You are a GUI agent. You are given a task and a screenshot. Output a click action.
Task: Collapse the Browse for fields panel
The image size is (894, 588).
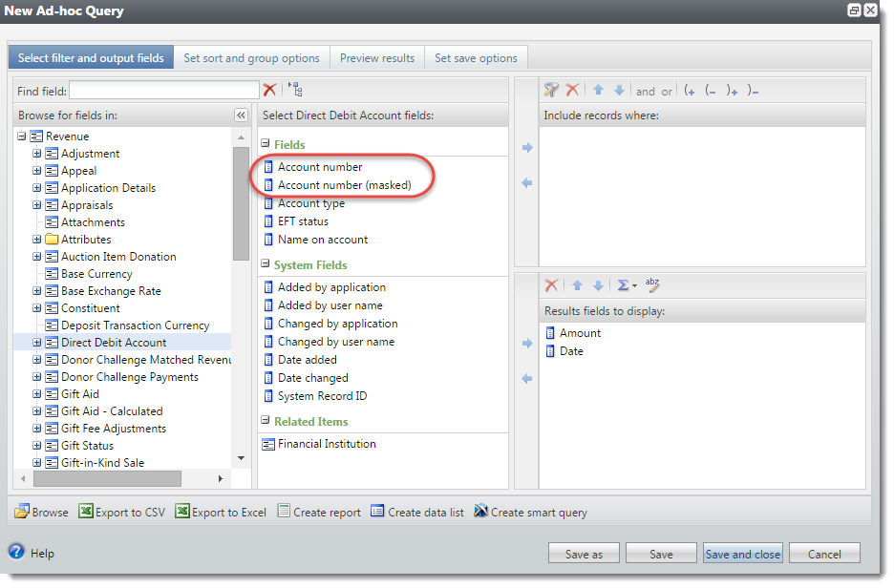242,115
